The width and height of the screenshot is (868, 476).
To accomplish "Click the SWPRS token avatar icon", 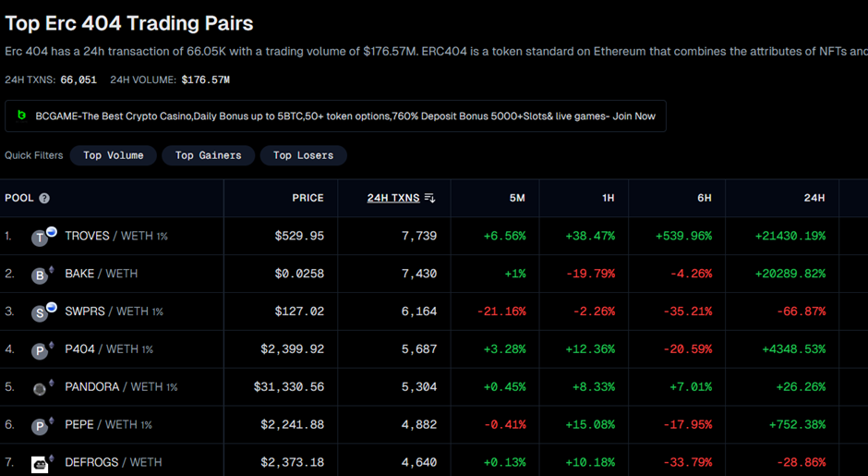I will click(x=40, y=313).
